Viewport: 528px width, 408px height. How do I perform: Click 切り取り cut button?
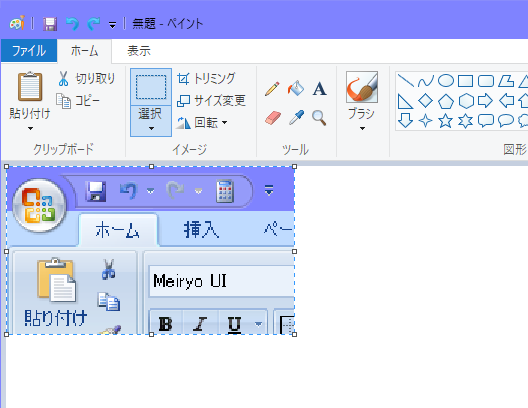click(86, 78)
